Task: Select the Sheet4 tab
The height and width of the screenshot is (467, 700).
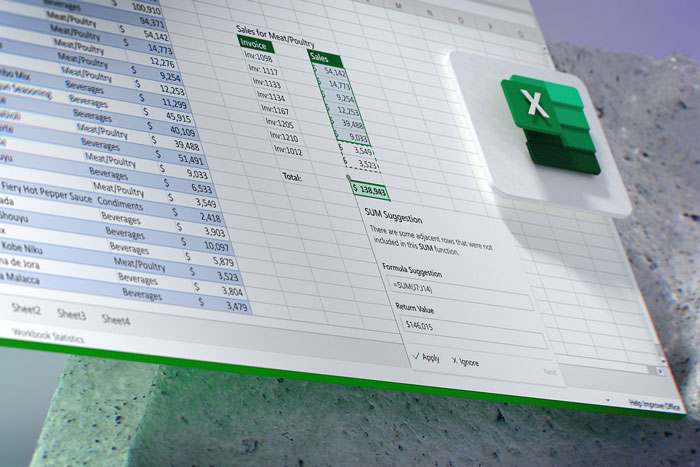Action: click(116, 321)
